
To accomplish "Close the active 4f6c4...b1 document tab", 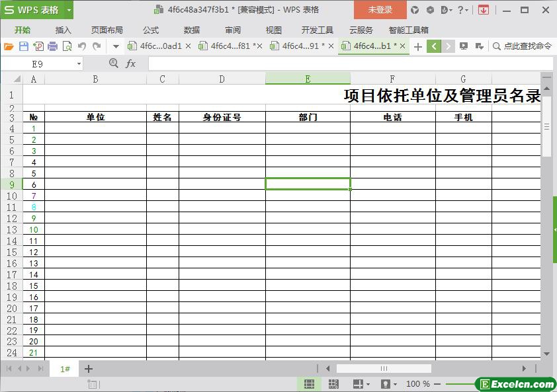I will [402, 46].
